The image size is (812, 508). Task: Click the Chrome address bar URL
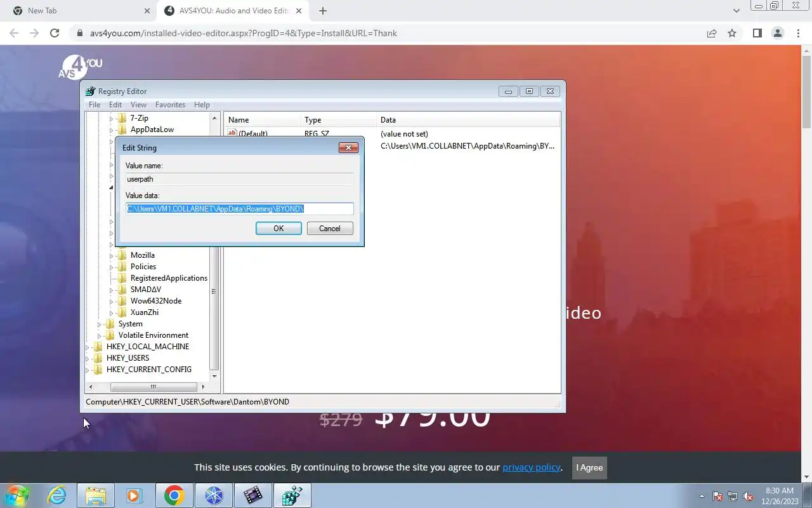[244, 33]
